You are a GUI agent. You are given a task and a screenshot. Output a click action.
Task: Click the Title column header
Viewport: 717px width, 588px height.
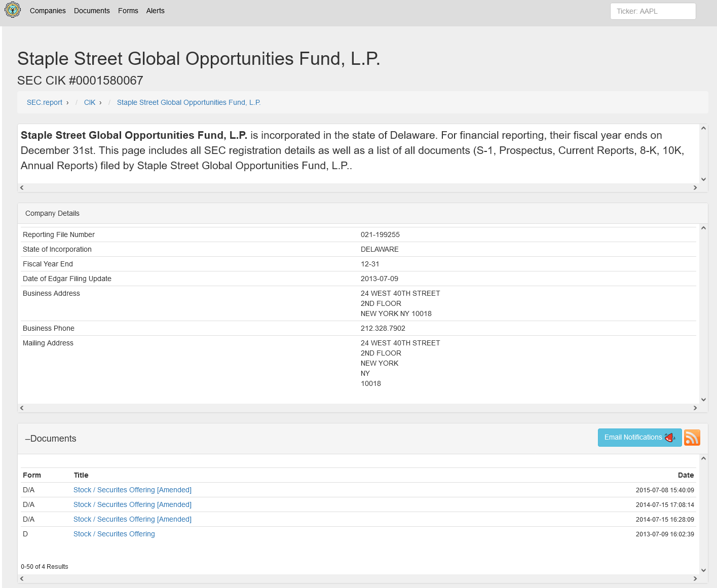coord(81,475)
